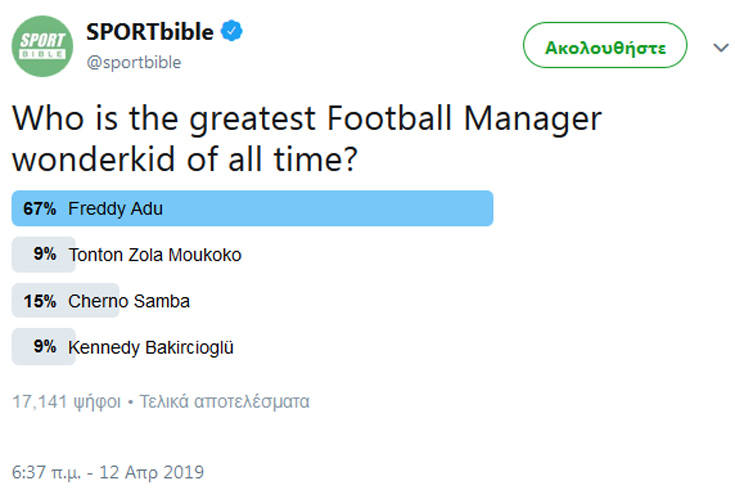Open the tweet options chevron menu
Image resolution: width=735 pixels, height=490 pixels.
720,47
